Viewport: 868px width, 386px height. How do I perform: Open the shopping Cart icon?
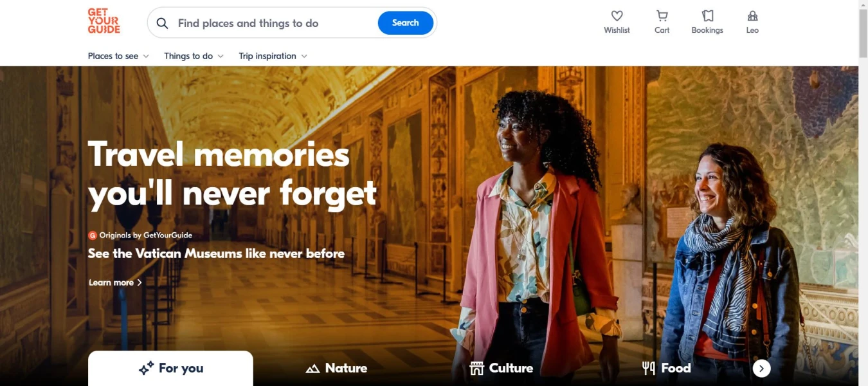coord(662,16)
